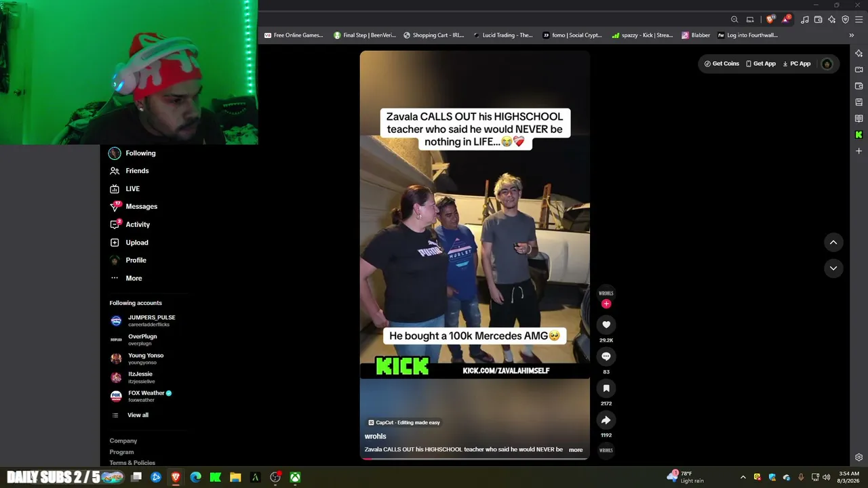Like the video with the heart icon
The image size is (868, 488).
coord(606,325)
